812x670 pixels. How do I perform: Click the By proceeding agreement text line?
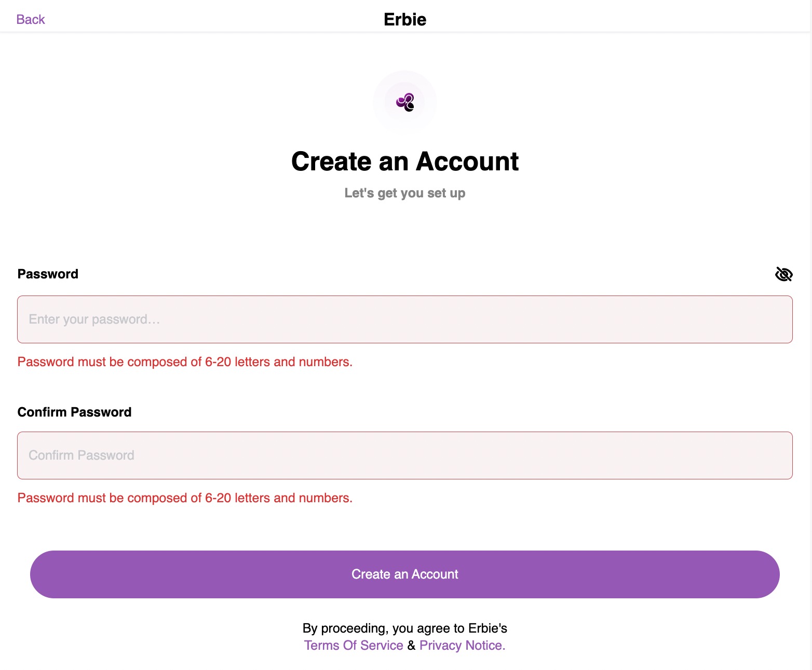[405, 628]
